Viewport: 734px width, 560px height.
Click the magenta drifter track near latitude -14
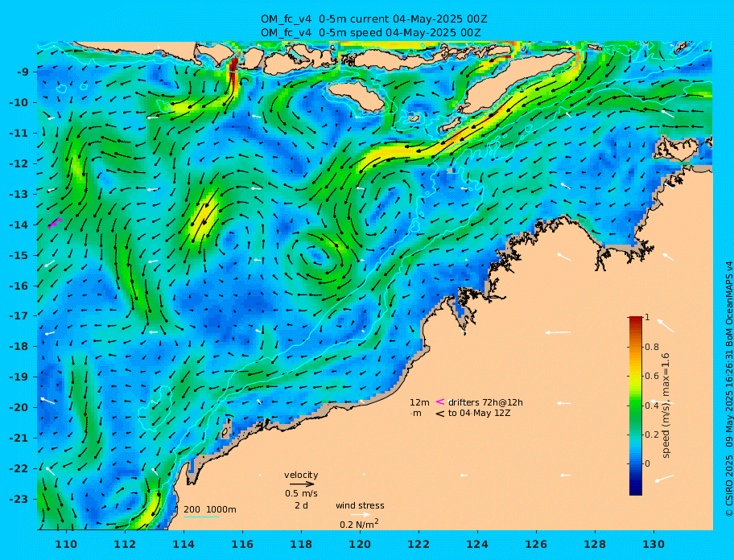(x=55, y=222)
